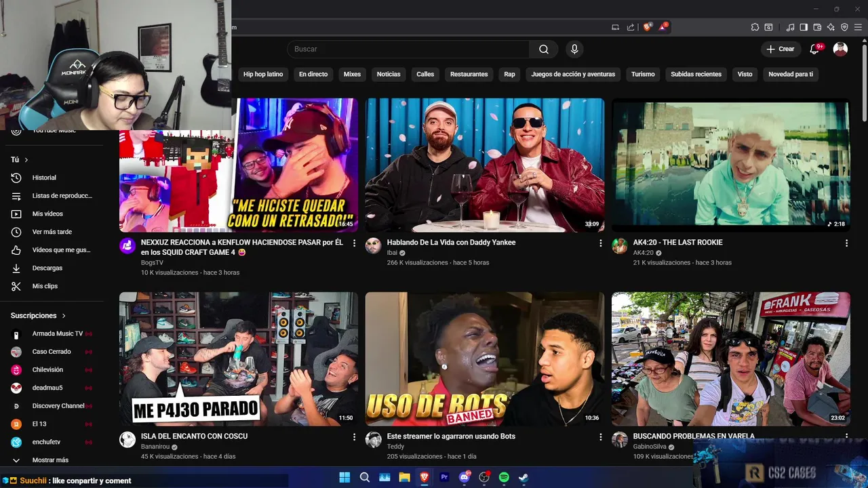Open Steam from taskbar
Screen dimensions: 868x488
[x=524, y=477]
